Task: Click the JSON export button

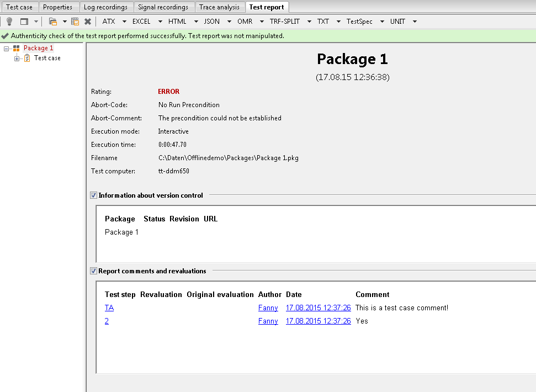Action: point(211,22)
